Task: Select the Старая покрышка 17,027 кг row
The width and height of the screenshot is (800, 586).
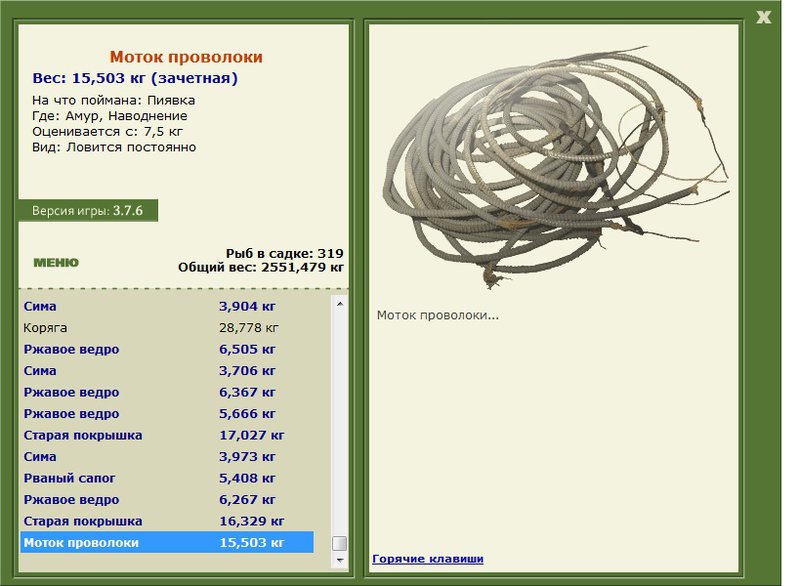Action: click(167, 435)
